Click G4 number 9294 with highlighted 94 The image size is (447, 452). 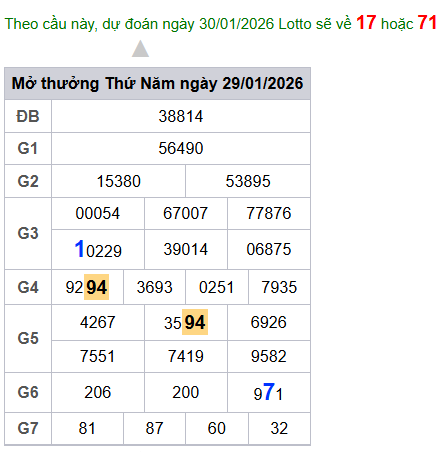click(87, 287)
